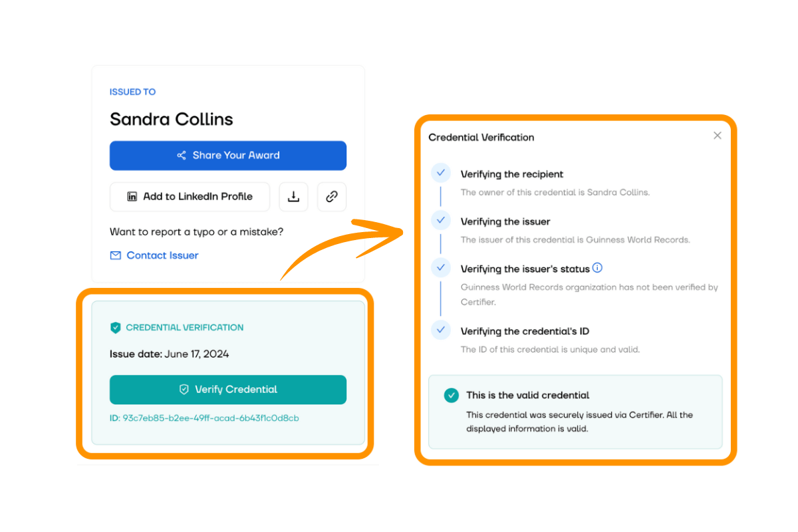Viewport: 798px width, 532px height.
Task: Select the recipient name Sandra Collins
Action: 172,120
